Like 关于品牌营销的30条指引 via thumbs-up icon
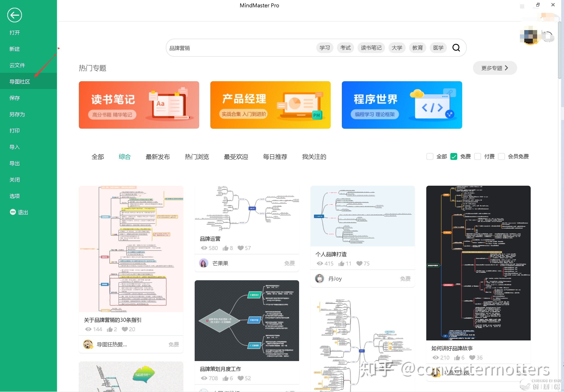The height and width of the screenshot is (392, 564). click(x=110, y=329)
